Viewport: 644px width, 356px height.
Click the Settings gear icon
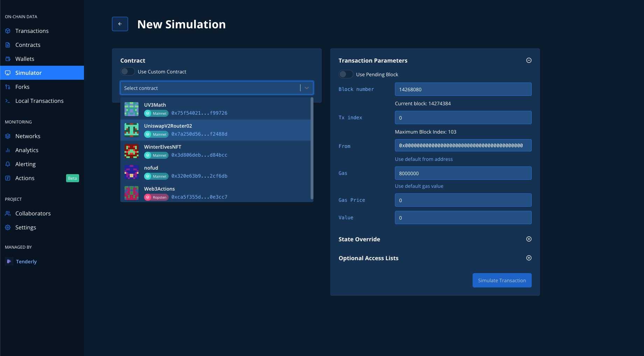tap(8, 227)
